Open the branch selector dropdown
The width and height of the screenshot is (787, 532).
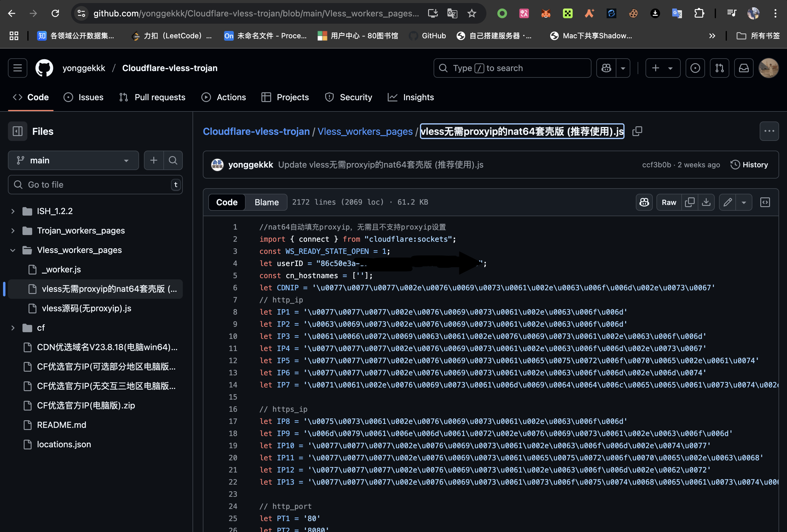pyautogui.click(x=73, y=160)
